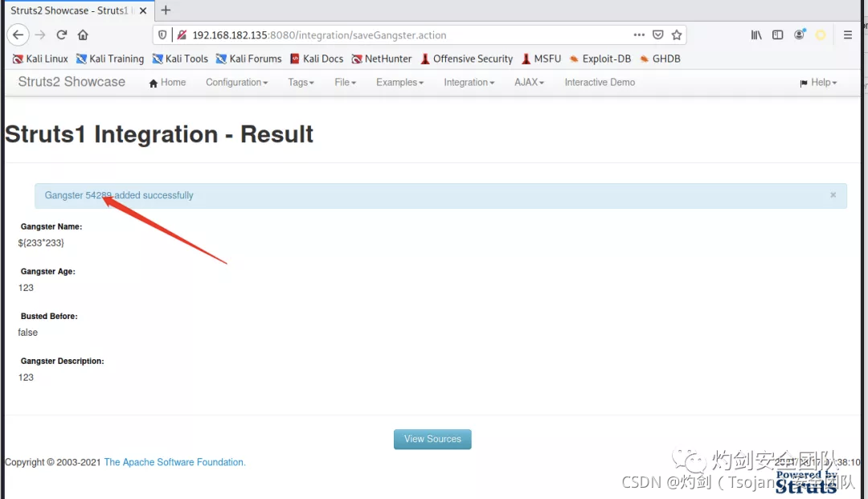Open a new tab with plus button
868x499 pixels.
[166, 10]
